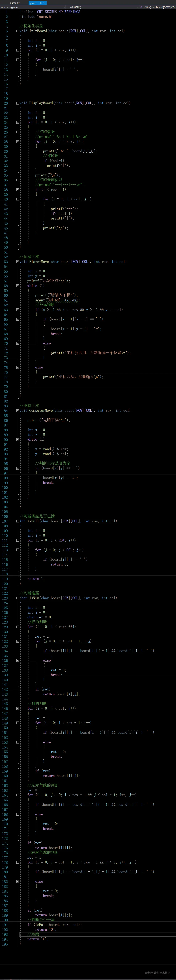176x980 pixels.
Task: Collapse the else block at line 182
Action: (x=18, y=881)
